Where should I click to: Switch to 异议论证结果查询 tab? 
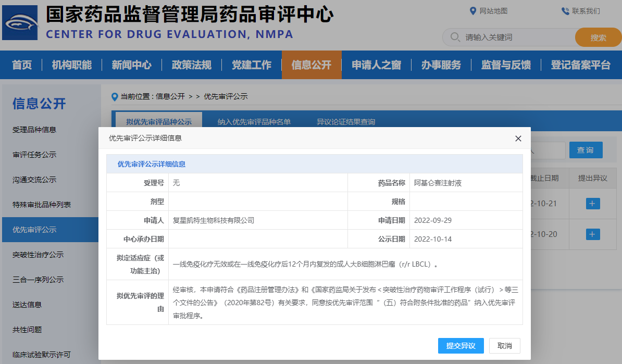(x=345, y=122)
